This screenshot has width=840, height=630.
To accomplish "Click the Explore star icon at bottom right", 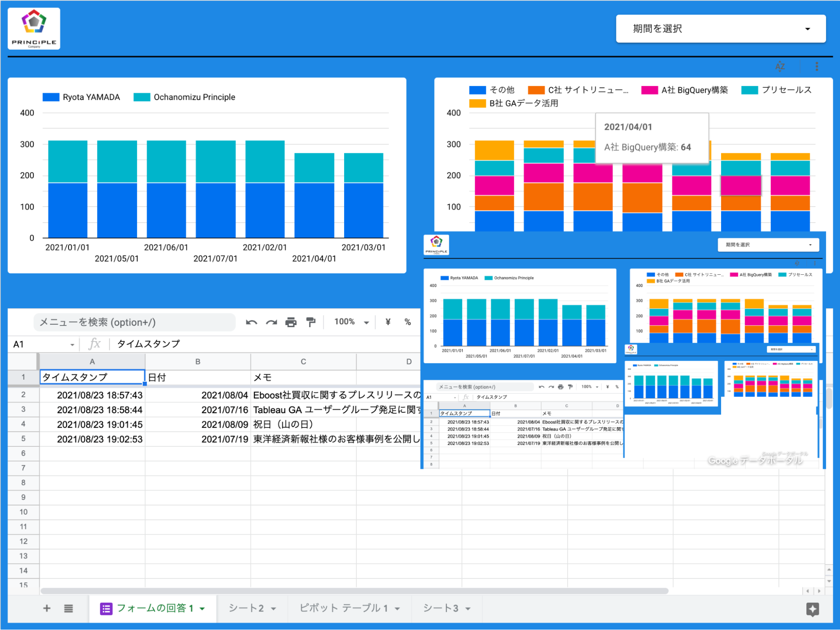I will (x=812, y=609).
